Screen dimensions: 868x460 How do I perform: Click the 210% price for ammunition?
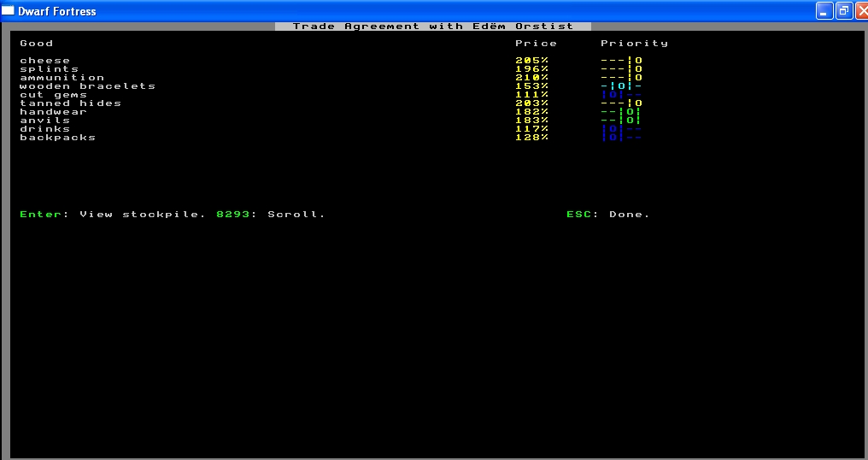(x=531, y=78)
